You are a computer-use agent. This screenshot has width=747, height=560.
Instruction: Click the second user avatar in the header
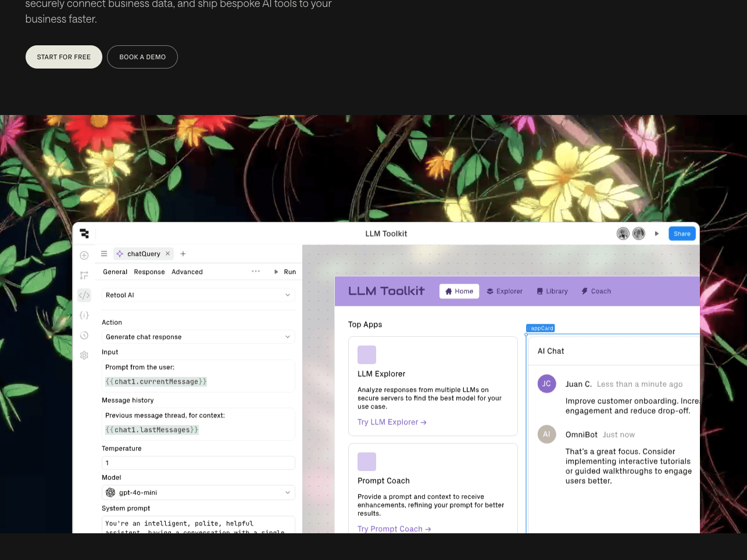tap(639, 234)
